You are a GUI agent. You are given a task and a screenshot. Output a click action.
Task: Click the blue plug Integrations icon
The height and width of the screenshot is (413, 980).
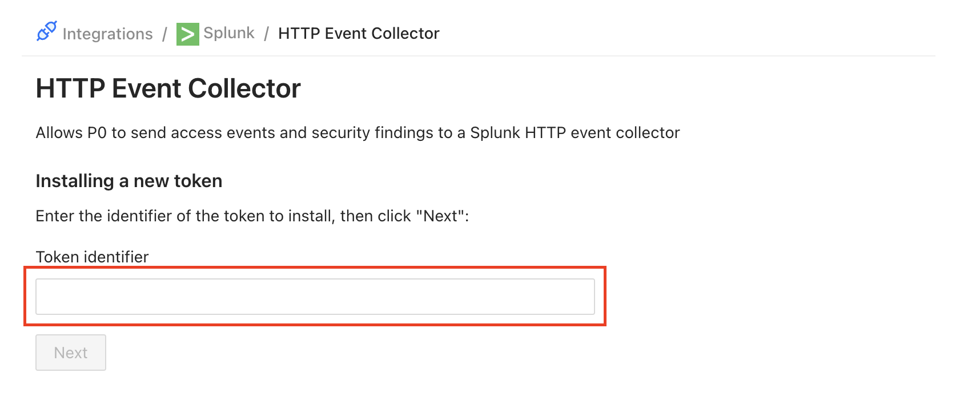coord(47,31)
